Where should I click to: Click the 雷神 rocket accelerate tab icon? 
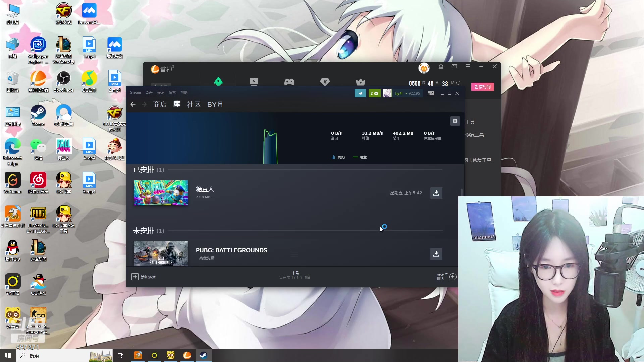coord(218,81)
